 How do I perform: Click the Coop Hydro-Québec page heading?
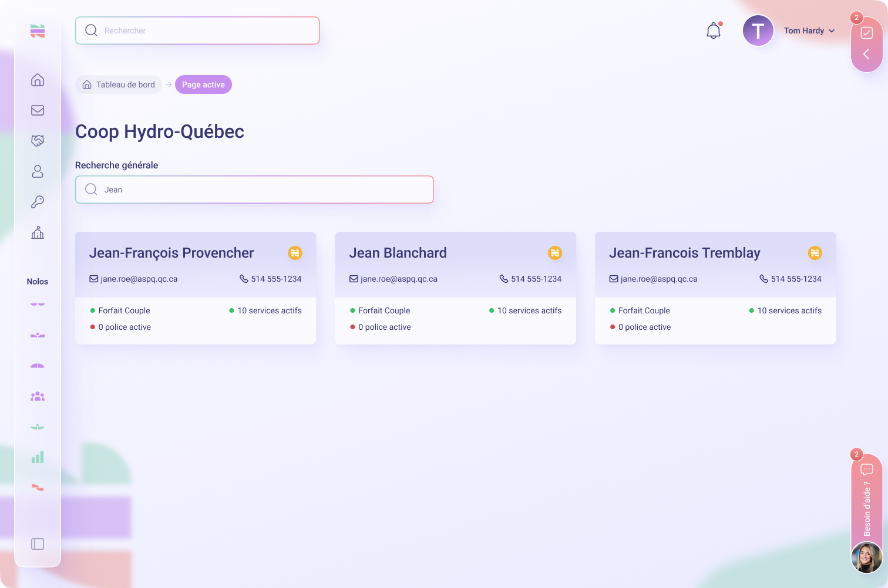(x=160, y=131)
